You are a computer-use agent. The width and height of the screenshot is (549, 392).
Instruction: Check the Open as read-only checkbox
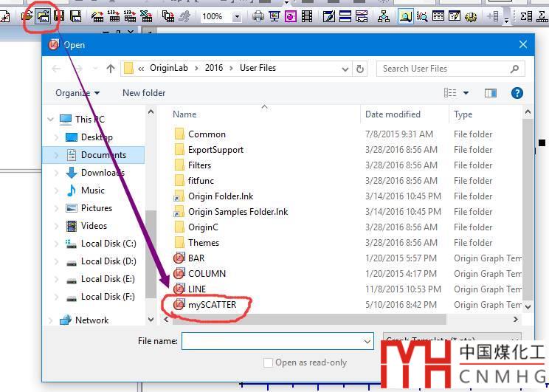[x=268, y=362]
